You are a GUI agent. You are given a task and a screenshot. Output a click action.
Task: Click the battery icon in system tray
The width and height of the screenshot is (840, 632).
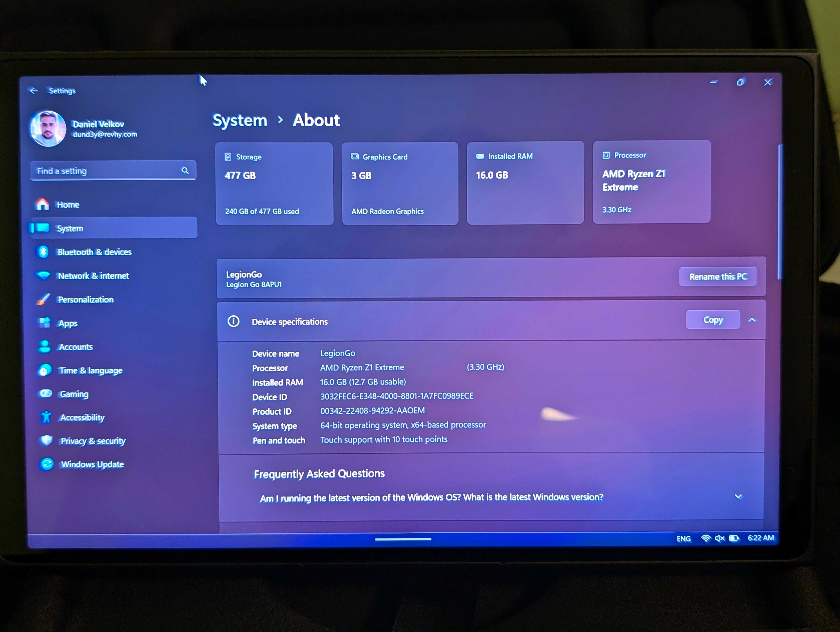(x=734, y=538)
